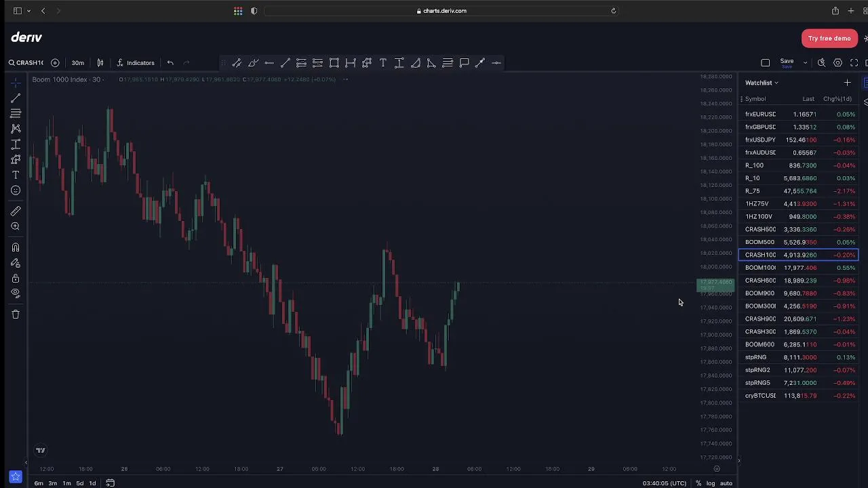Screen dimensions: 868x488
Task: Sort watchlist by Chg%(1d) column
Action: (837, 99)
